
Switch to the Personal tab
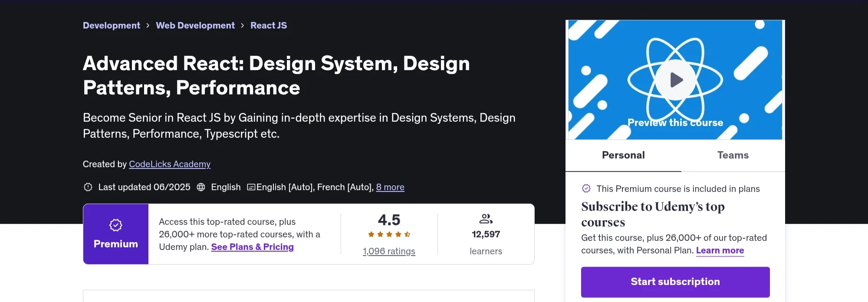pyautogui.click(x=623, y=155)
